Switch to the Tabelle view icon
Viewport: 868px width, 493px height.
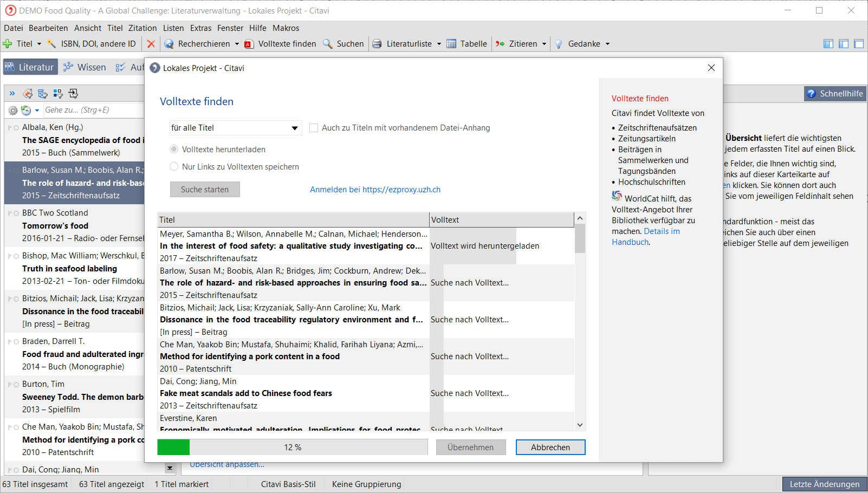point(451,44)
